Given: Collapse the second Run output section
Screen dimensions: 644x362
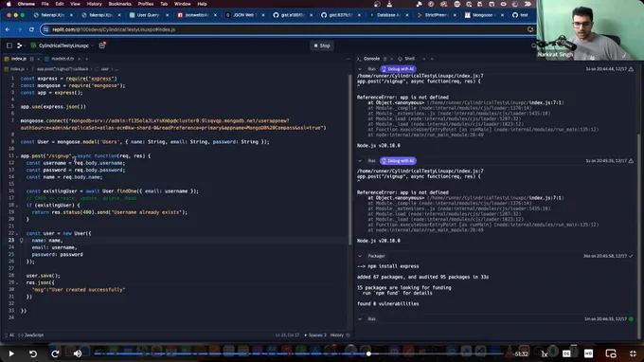Looking at the screenshot, I should click(360, 161).
